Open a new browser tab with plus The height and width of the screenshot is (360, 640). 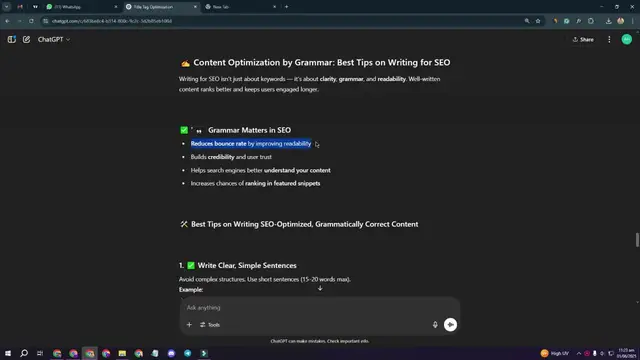(x=287, y=7)
